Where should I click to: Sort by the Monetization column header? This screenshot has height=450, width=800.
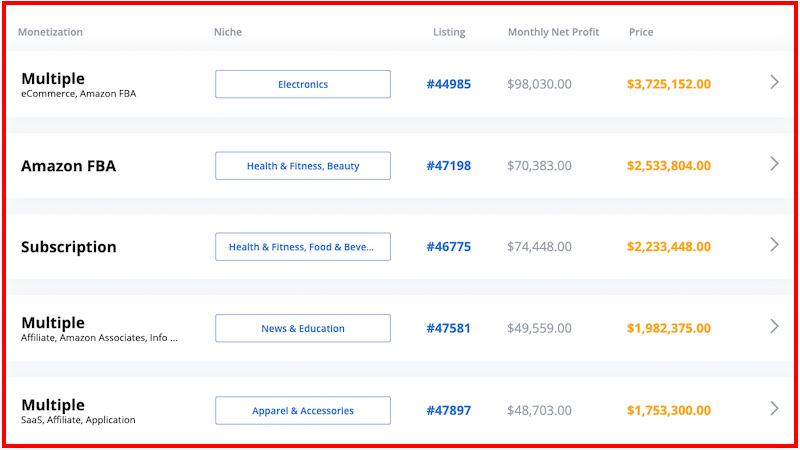coord(51,32)
